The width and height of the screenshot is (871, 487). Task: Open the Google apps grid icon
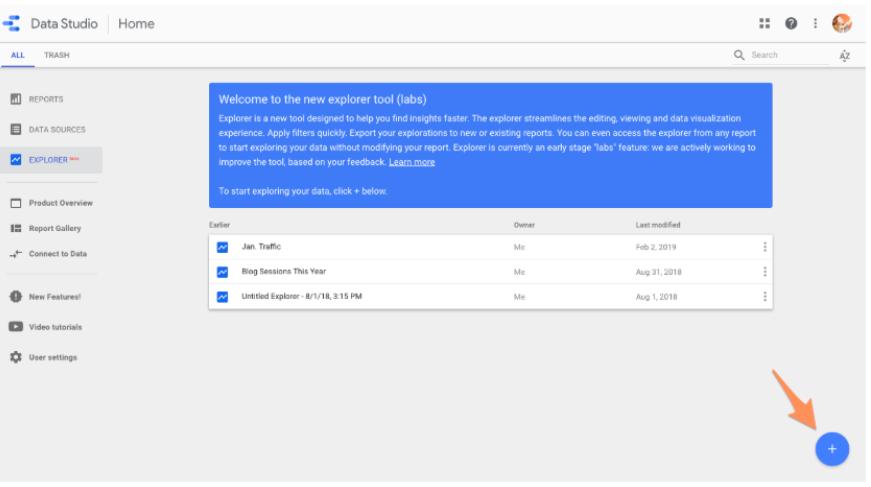coord(764,23)
